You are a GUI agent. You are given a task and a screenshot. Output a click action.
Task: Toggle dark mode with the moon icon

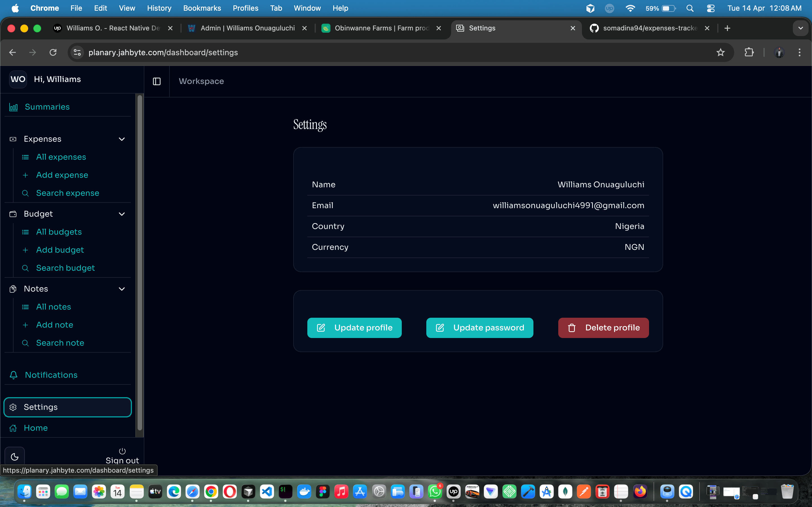pyautogui.click(x=14, y=457)
